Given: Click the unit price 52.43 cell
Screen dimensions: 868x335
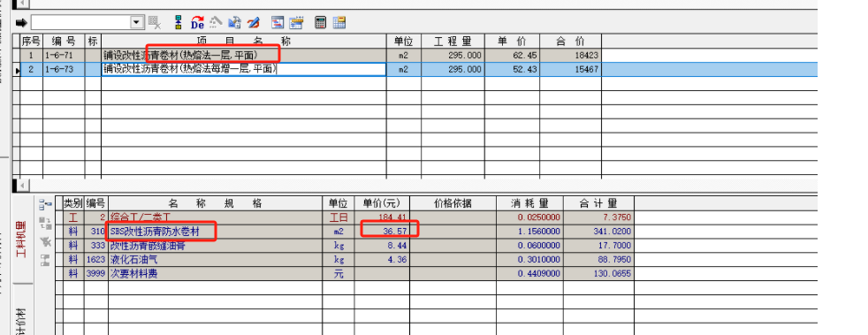Looking at the screenshot, I should tap(512, 69).
